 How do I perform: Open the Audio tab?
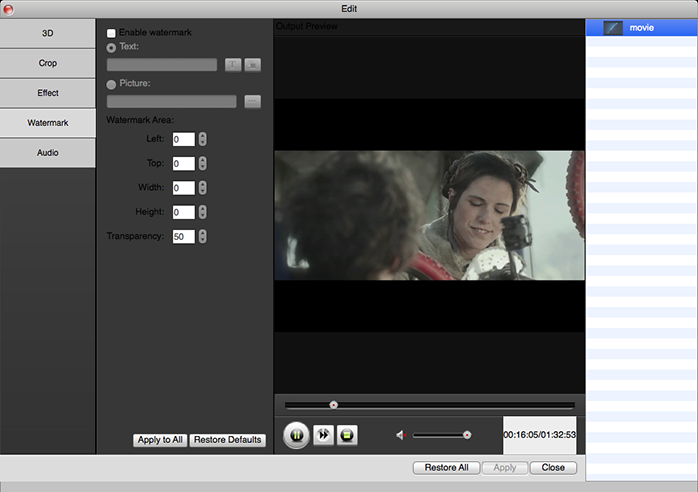click(48, 153)
